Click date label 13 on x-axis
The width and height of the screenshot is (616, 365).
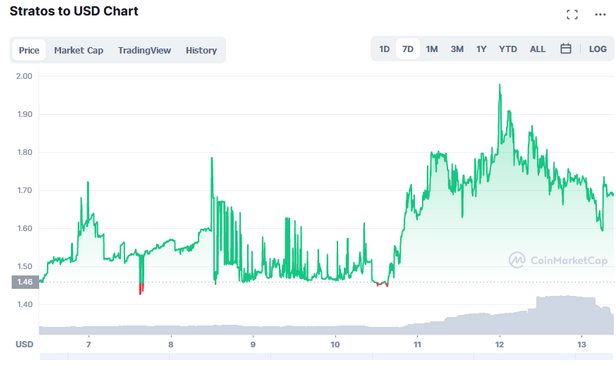[581, 345]
